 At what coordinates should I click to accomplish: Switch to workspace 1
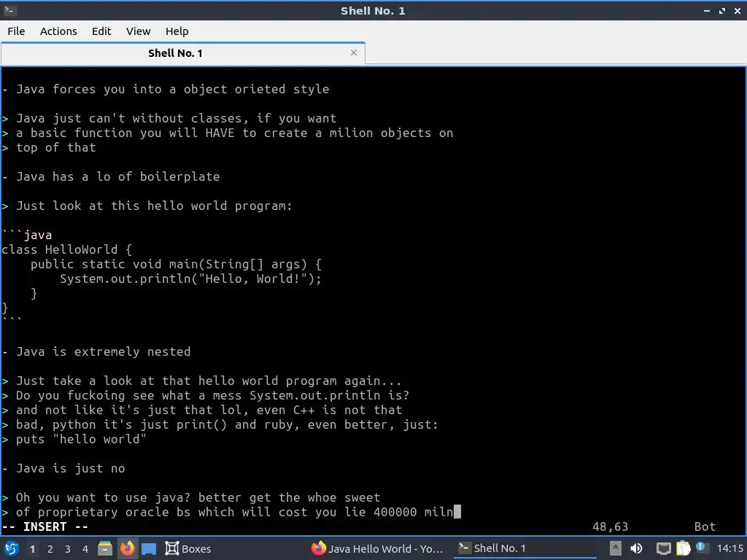(x=32, y=549)
